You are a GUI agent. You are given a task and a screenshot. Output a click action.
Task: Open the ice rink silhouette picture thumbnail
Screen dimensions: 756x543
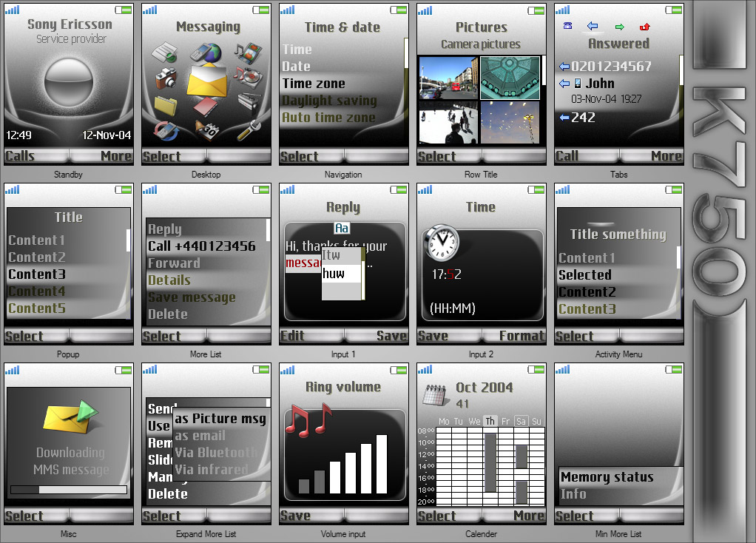[449, 123]
